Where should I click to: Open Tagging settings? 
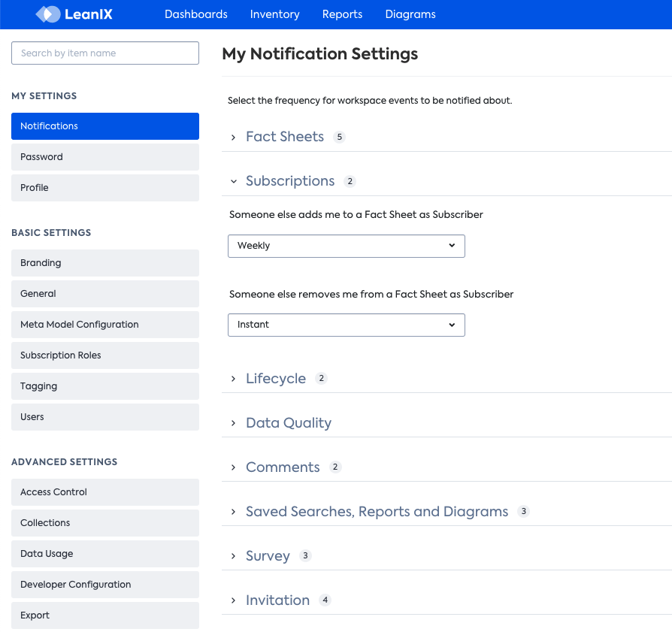pos(105,386)
